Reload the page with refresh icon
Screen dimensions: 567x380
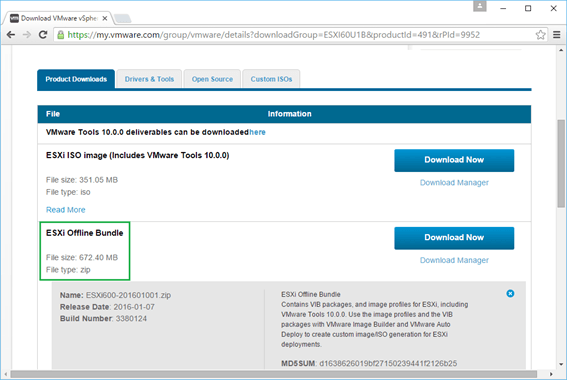[43, 35]
